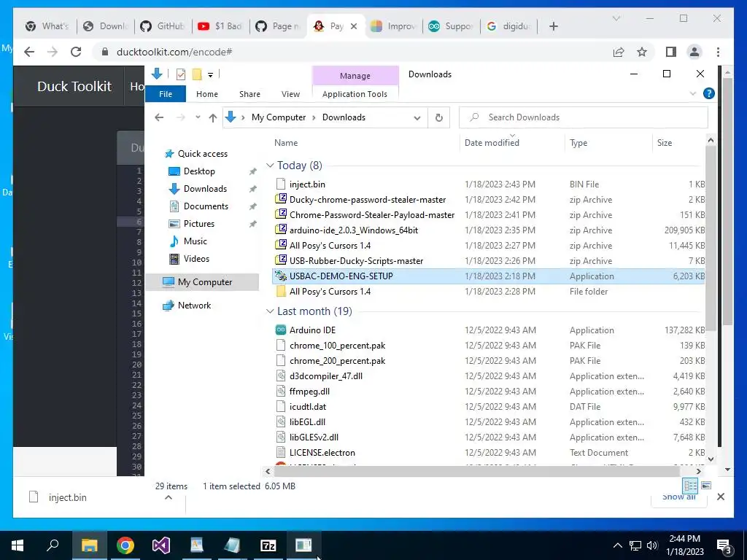Viewport: 747px width, 560px height.
Task: Sort by Type column header
Action: click(x=578, y=142)
